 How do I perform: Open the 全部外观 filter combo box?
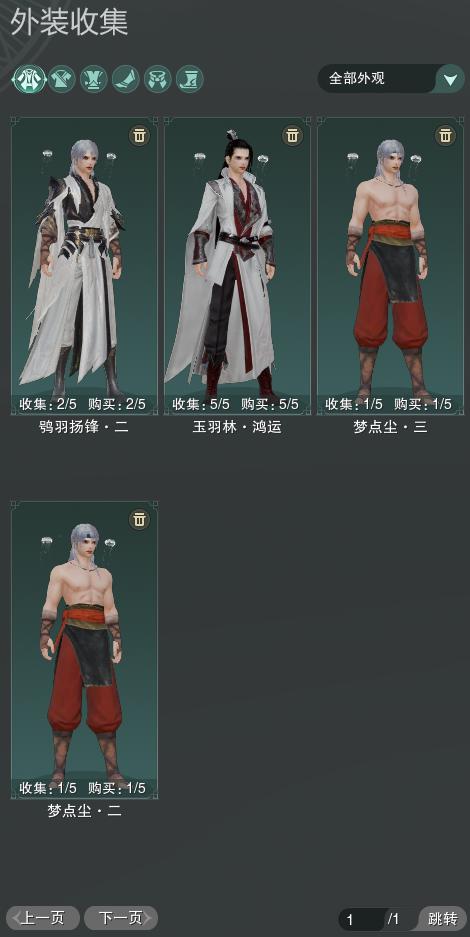391,79
